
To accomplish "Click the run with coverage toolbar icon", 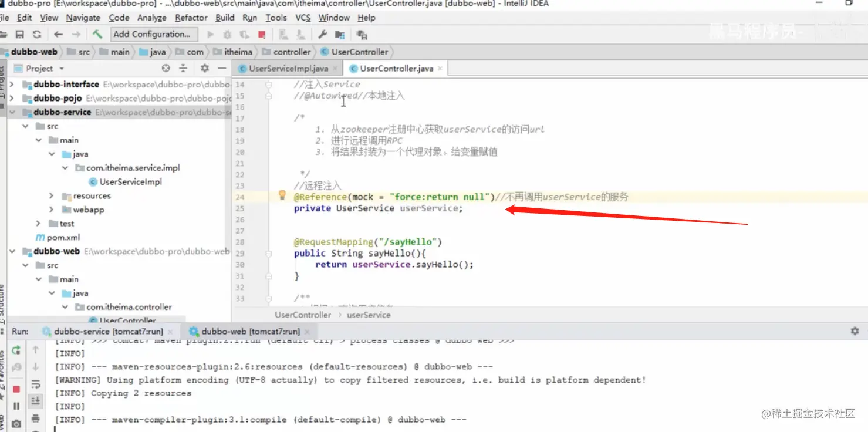I will (x=245, y=35).
